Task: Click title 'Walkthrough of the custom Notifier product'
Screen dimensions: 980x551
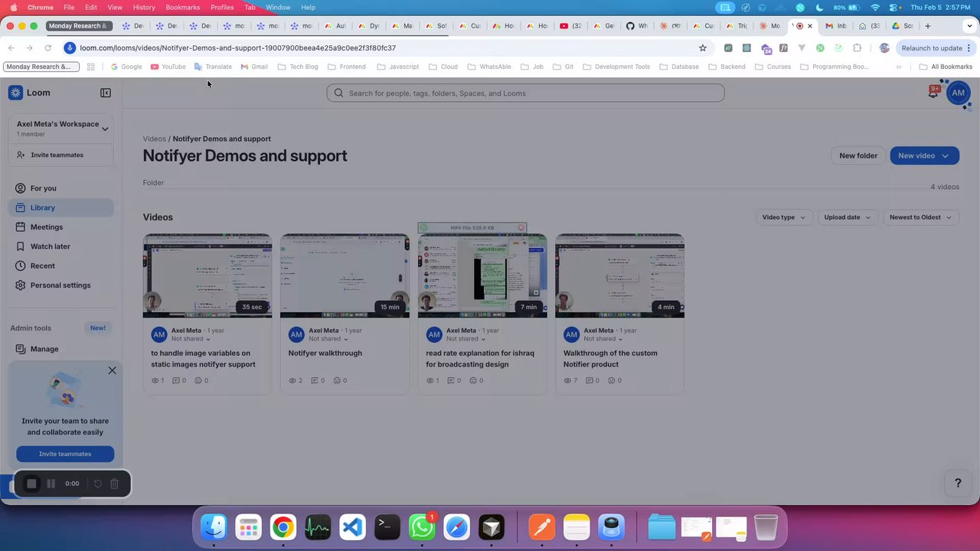Action: 610,359
